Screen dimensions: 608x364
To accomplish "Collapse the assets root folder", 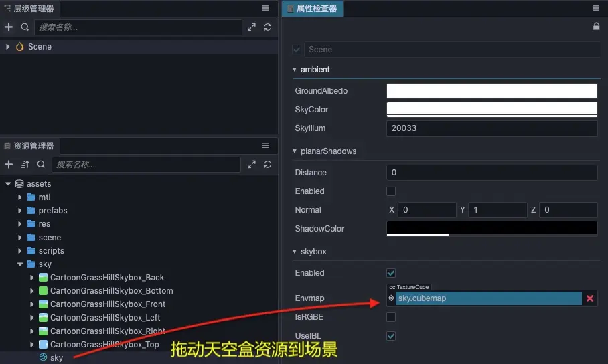I will [8, 184].
